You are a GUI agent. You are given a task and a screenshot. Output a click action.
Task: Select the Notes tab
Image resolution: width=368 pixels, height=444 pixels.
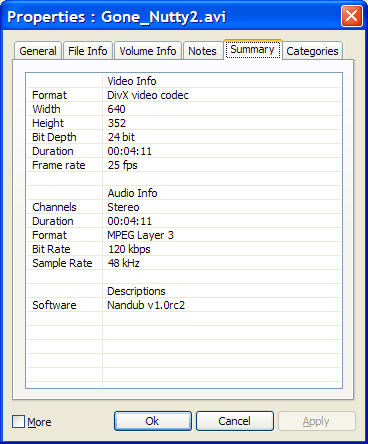[202, 51]
